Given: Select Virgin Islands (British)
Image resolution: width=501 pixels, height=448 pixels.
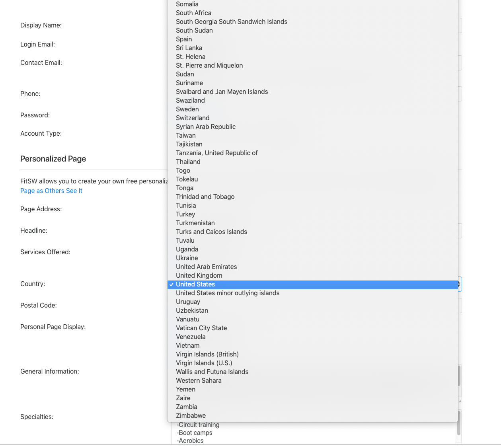Looking at the screenshot, I should click(313, 355).
